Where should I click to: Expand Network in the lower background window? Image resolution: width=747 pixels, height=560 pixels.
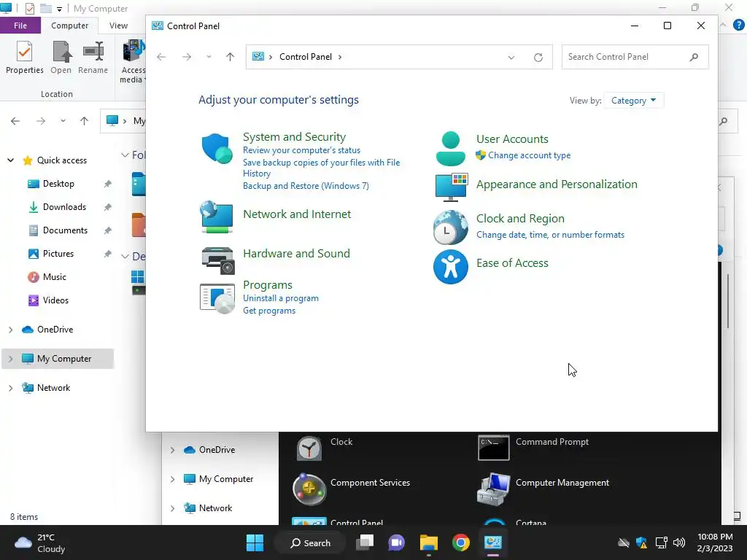coord(172,508)
